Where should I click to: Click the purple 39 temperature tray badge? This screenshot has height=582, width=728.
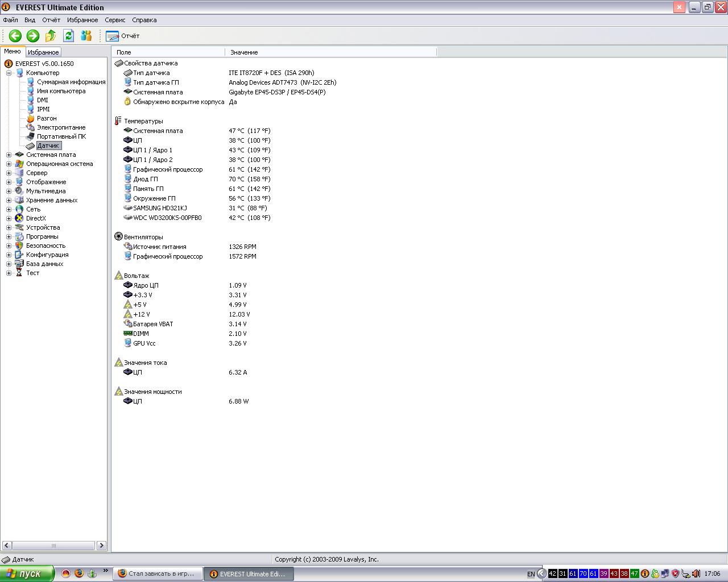coord(603,573)
